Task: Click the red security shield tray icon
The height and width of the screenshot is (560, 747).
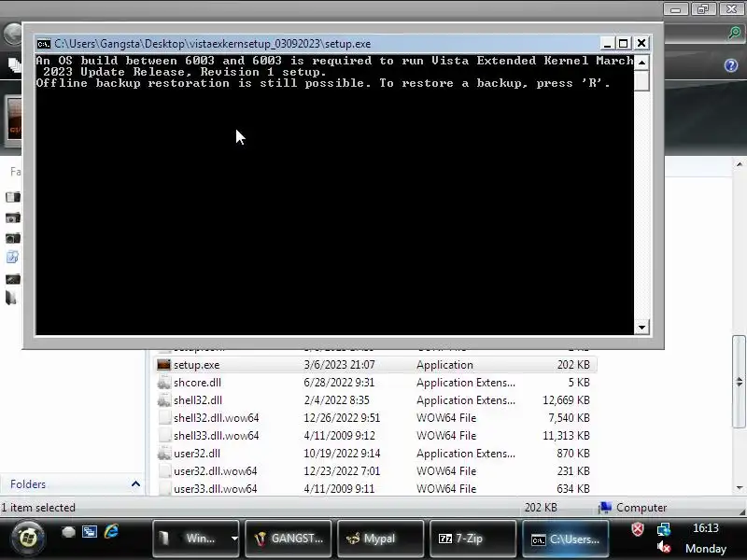Action: 638,529
